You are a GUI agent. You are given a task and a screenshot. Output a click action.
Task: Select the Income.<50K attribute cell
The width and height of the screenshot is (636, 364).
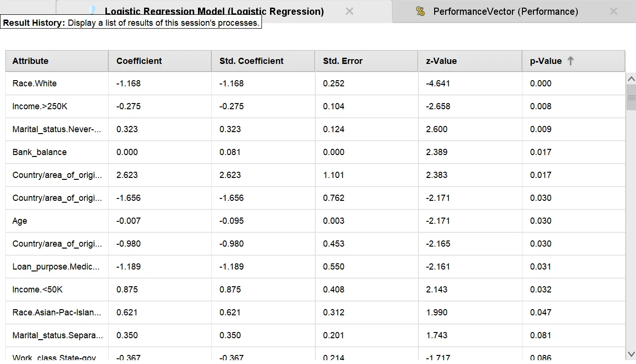pos(57,290)
